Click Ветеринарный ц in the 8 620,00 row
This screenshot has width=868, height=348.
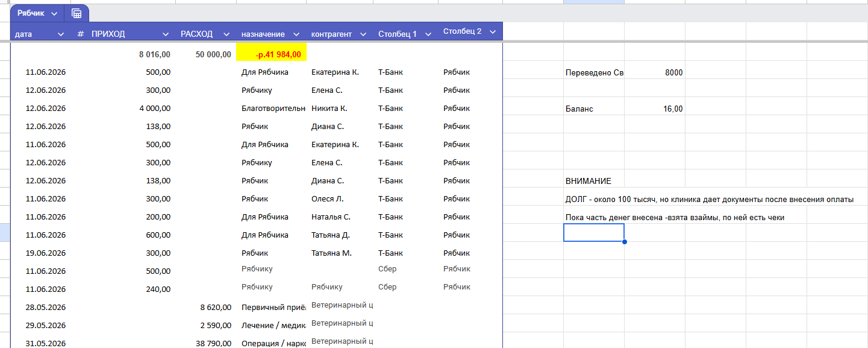click(342, 305)
